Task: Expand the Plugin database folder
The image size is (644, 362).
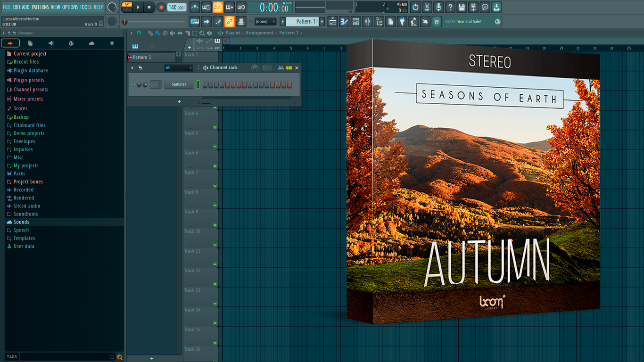Action: click(x=31, y=71)
